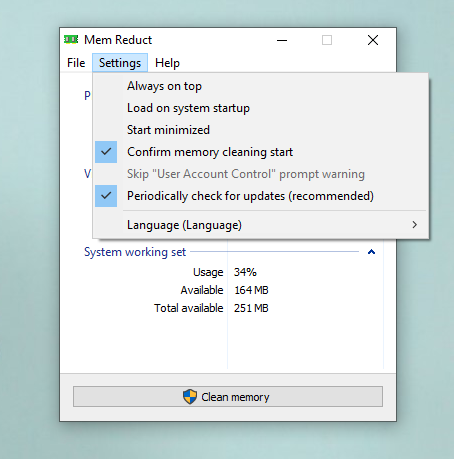Viewport: 454px width, 459px height.
Task: Select the Available value 164 MB
Action: [251, 290]
